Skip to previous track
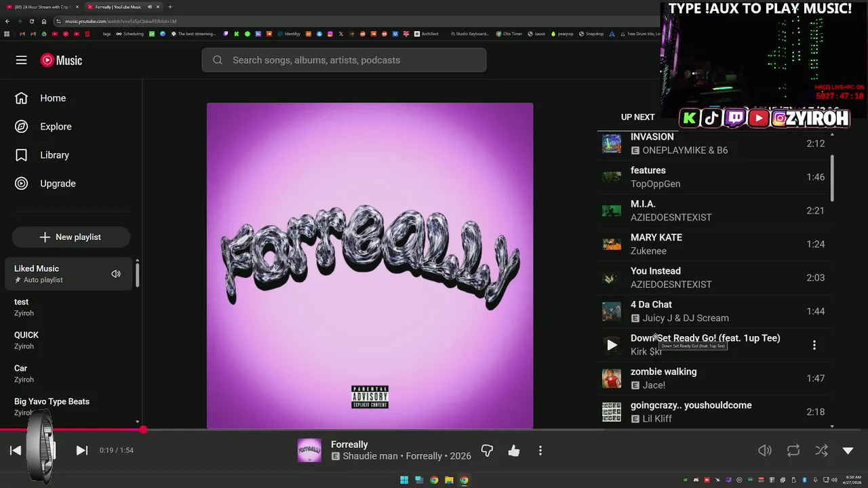This screenshot has width=868, height=488. [x=16, y=450]
